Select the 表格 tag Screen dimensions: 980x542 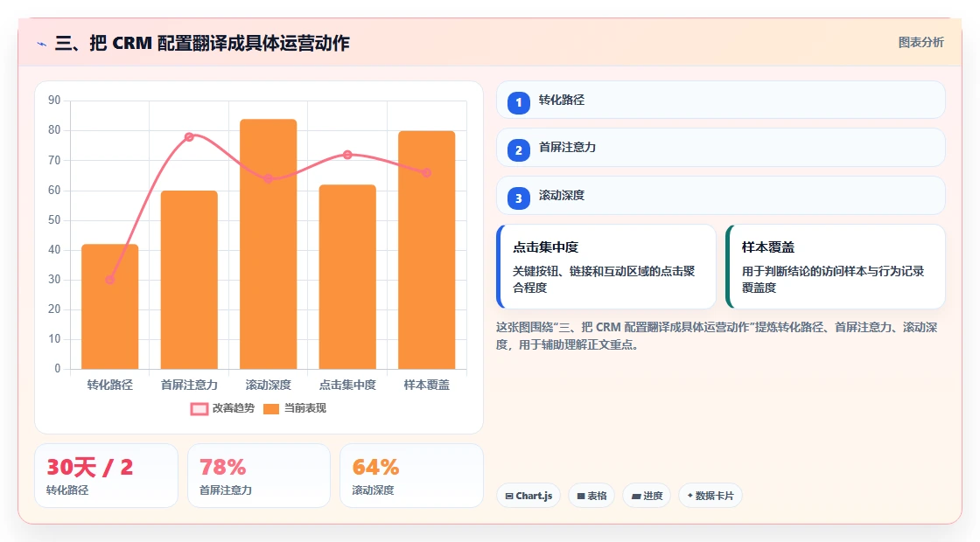[x=591, y=496]
